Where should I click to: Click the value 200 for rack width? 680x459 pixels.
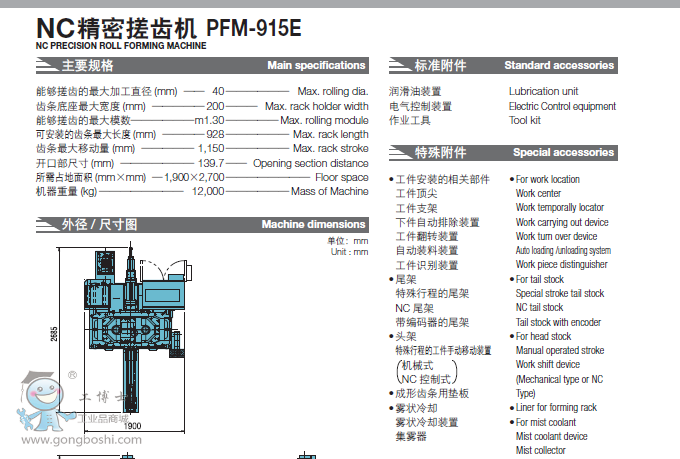215,106
